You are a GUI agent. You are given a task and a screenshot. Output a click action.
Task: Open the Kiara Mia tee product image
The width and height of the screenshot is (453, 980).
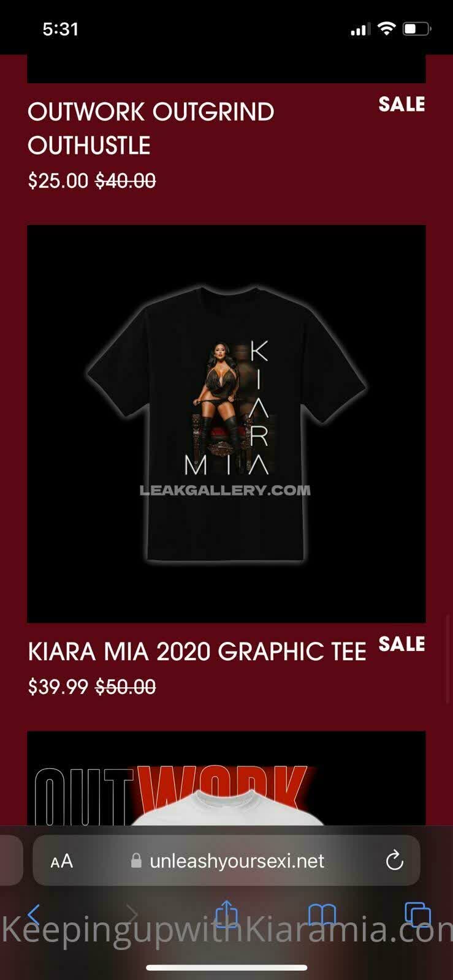226,424
